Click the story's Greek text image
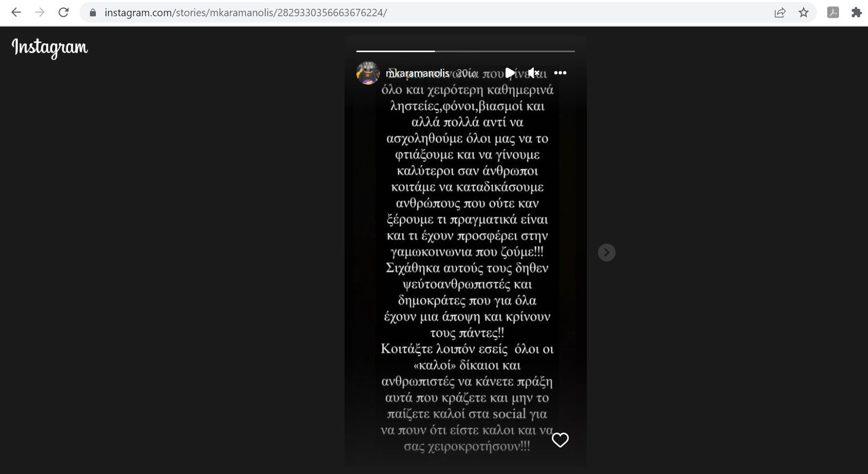This screenshot has height=474, width=868. click(x=466, y=261)
